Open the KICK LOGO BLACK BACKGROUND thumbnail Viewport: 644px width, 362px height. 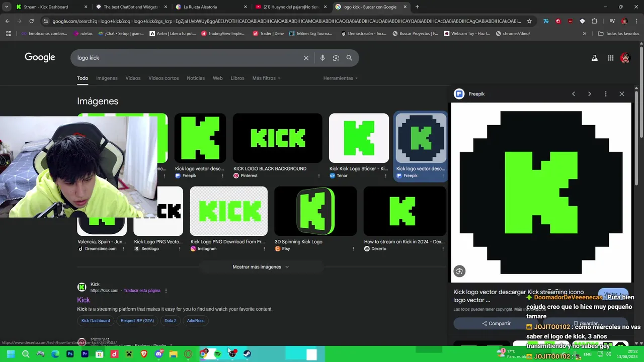pyautogui.click(x=277, y=138)
